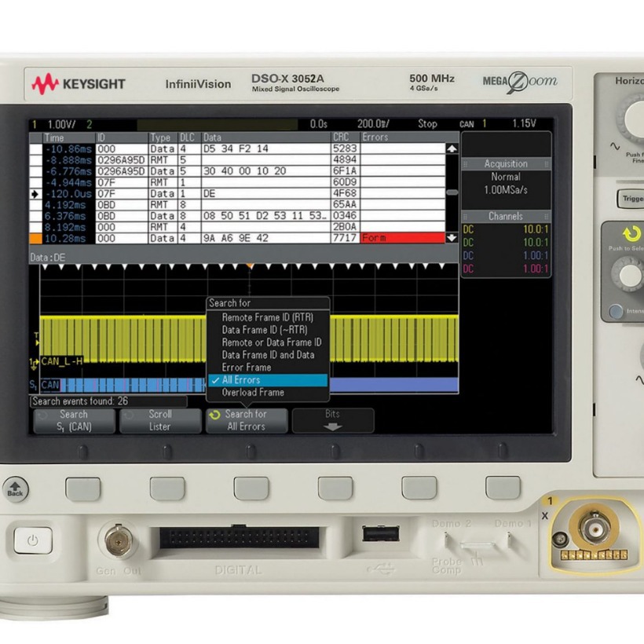The height and width of the screenshot is (644, 644).
Task: Click the CRC column header
Action: pyautogui.click(x=346, y=137)
